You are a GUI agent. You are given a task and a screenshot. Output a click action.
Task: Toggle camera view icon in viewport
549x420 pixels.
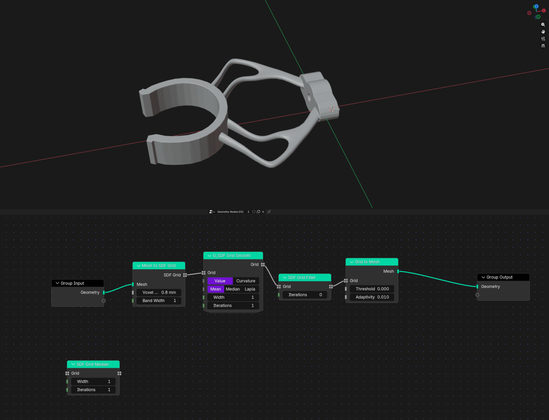pos(543,39)
